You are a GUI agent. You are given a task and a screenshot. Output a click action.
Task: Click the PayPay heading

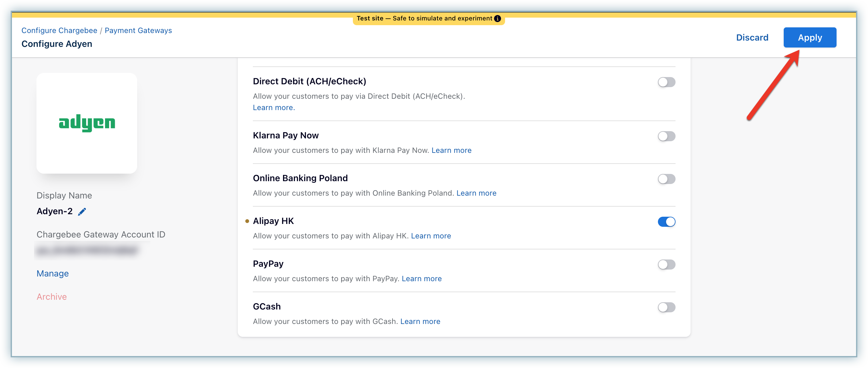coord(268,264)
